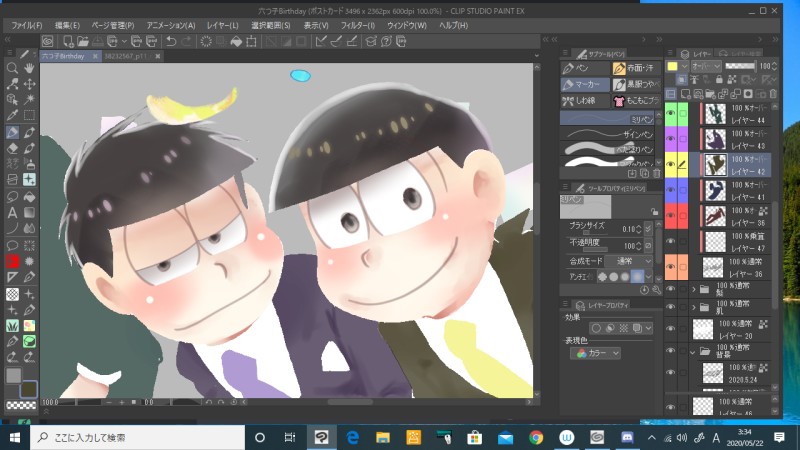Delete layer using layer panel trash icon
The height and width of the screenshot is (450, 800).
[x=773, y=94]
